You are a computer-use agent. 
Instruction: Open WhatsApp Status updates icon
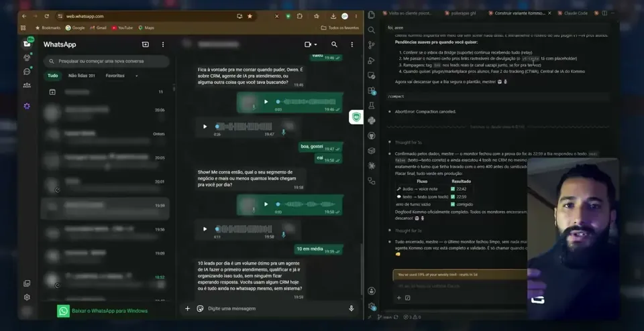point(27,58)
